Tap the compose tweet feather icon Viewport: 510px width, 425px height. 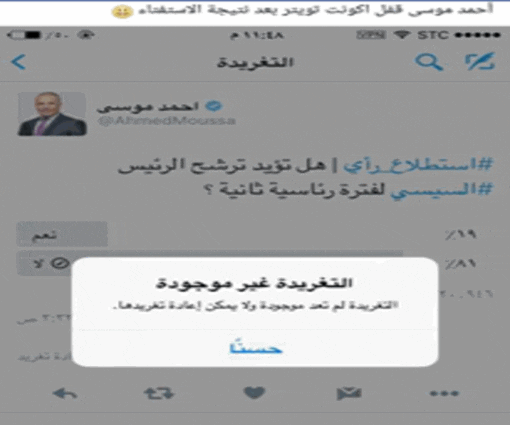pos(480,61)
